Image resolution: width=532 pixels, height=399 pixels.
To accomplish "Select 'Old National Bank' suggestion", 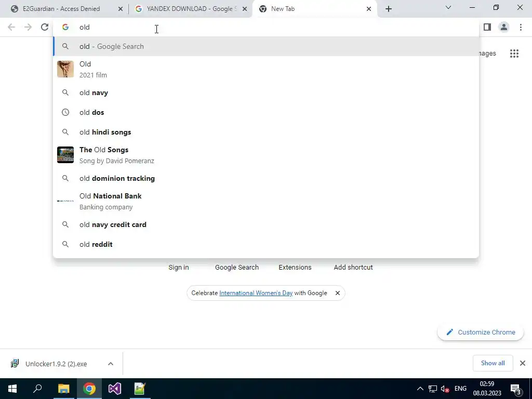I will 266,201.
